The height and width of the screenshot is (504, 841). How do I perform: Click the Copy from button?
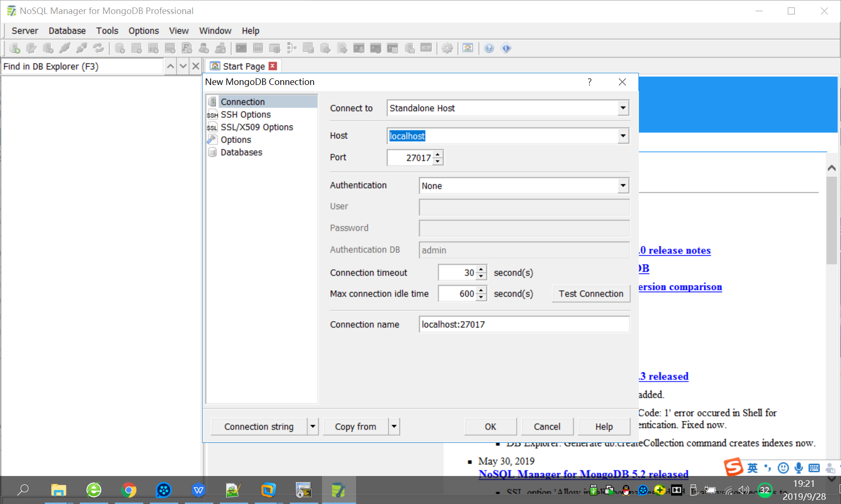coord(356,427)
